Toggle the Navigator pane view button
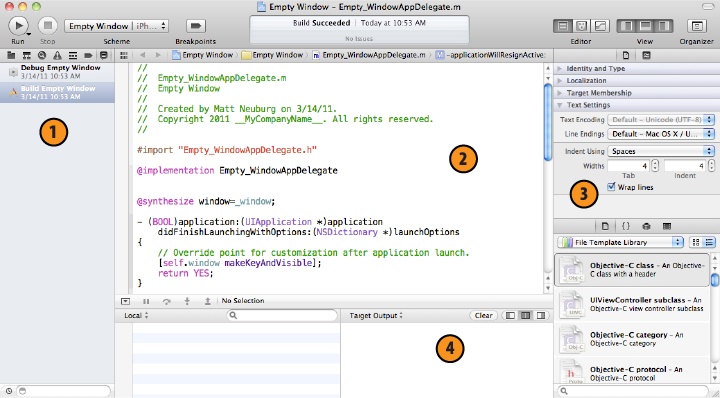This screenshot has height=398, width=720. (625, 26)
